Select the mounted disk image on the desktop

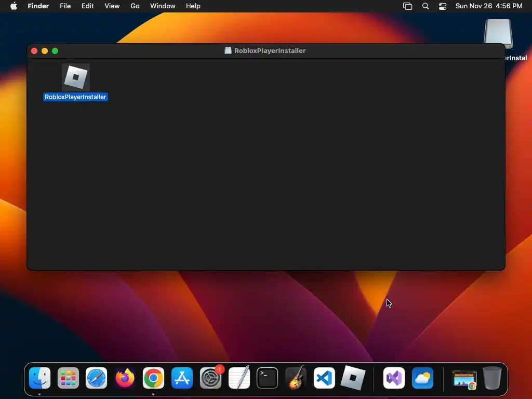click(498, 34)
